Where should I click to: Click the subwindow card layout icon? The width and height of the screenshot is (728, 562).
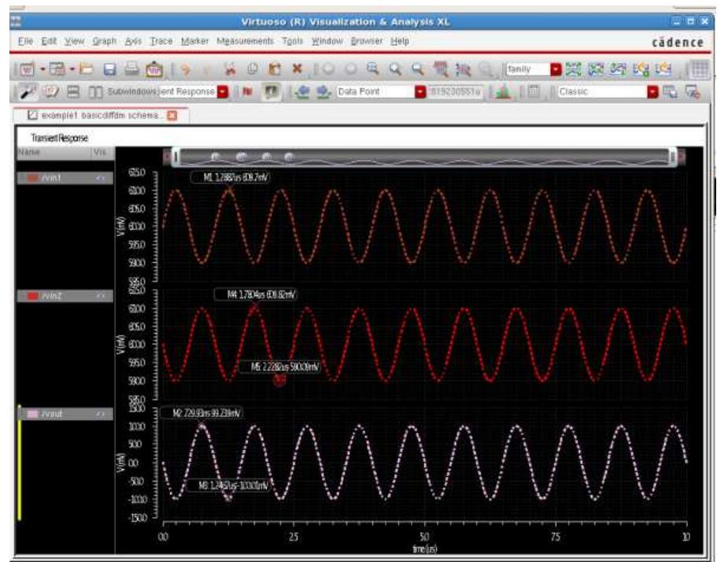(50, 92)
